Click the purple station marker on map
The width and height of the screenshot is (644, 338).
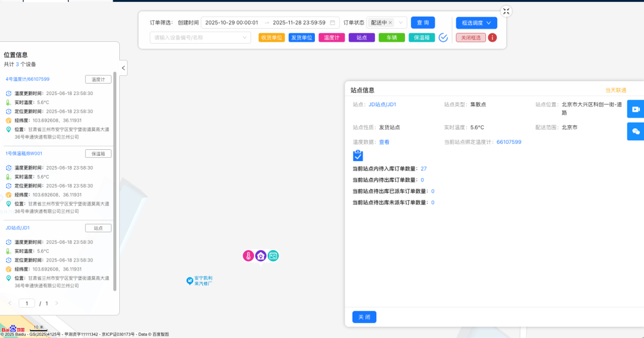[x=261, y=256]
